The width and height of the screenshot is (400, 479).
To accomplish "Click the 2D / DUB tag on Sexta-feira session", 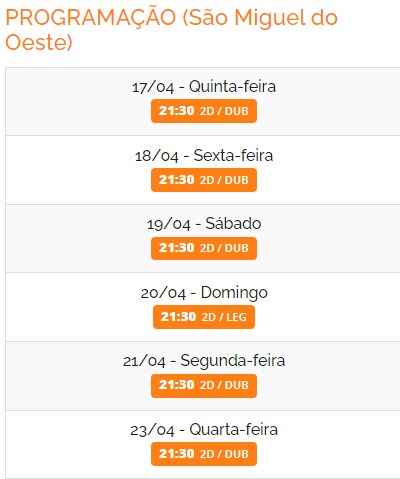I will click(x=224, y=180).
